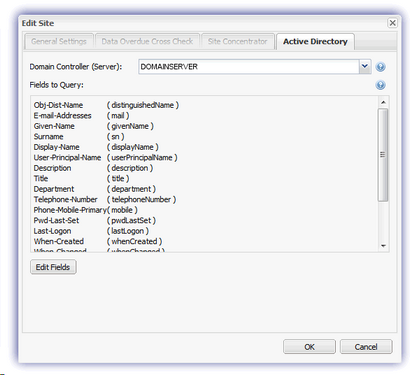410x375 pixels.
Task: Close the Edit Site dialog
Action: click(x=393, y=23)
